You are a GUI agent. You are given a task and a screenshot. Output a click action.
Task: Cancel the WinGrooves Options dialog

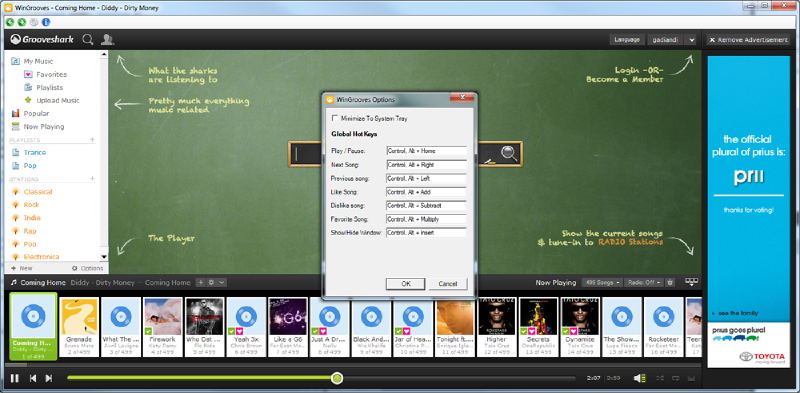click(447, 284)
